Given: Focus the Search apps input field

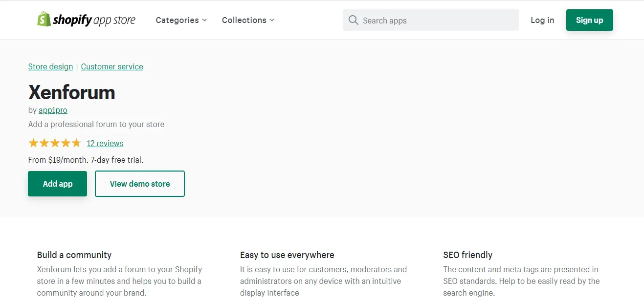Looking at the screenshot, I should 431,20.
